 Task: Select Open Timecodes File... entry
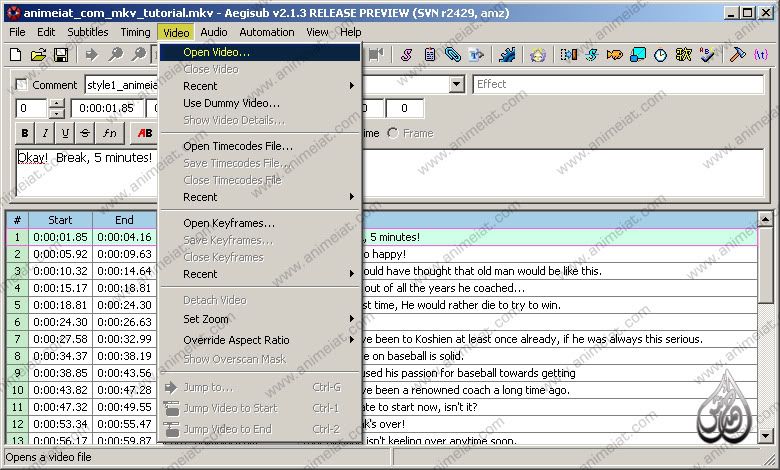[260, 146]
